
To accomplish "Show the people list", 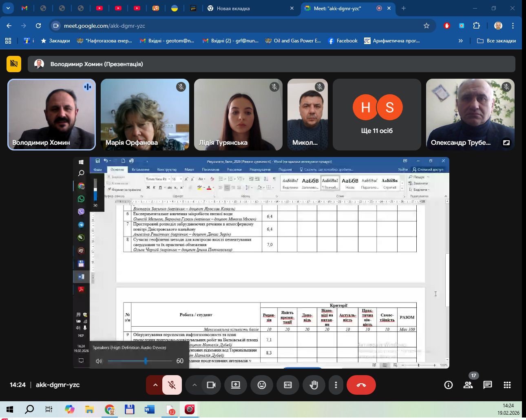I will pos(468,385).
